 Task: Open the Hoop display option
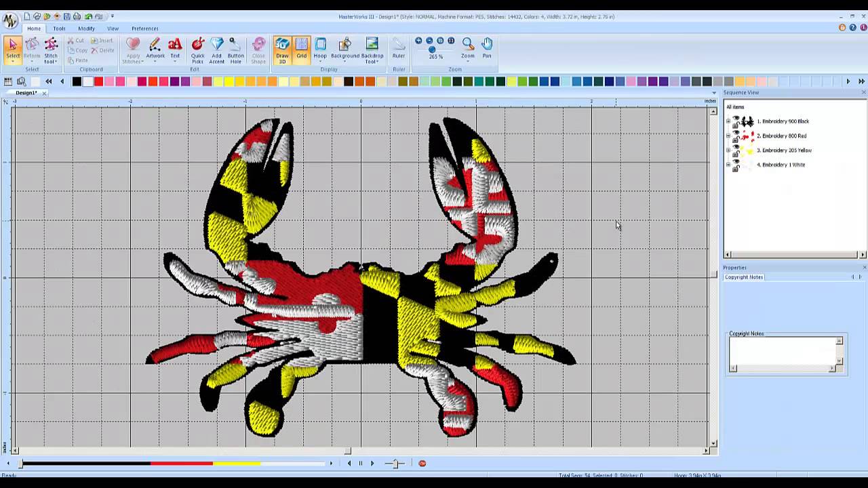pyautogui.click(x=320, y=49)
